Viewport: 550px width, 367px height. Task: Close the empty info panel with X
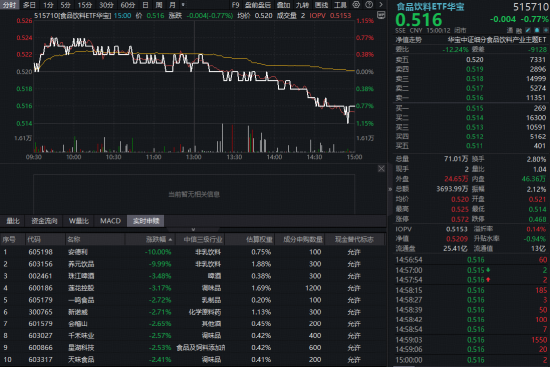(381, 169)
